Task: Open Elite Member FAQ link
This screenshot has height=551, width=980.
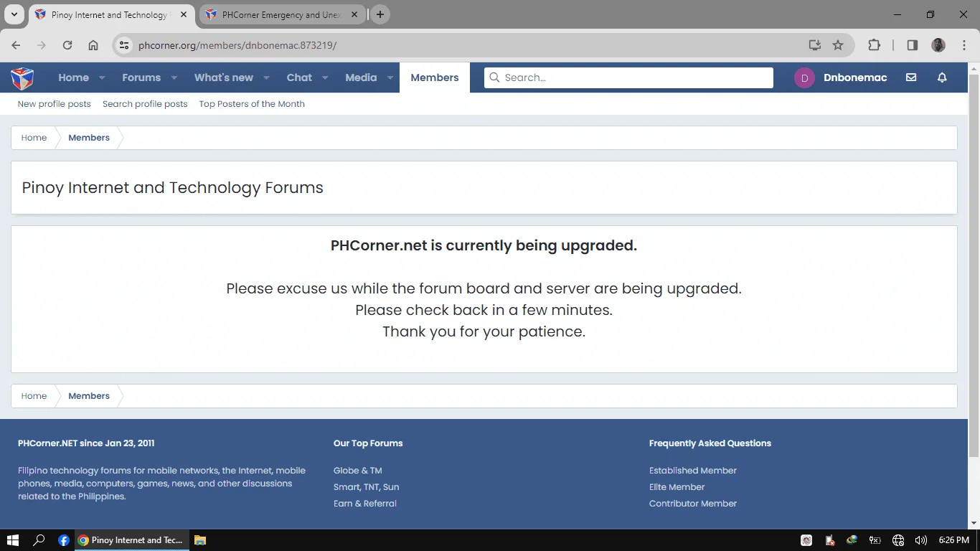Action: [677, 487]
